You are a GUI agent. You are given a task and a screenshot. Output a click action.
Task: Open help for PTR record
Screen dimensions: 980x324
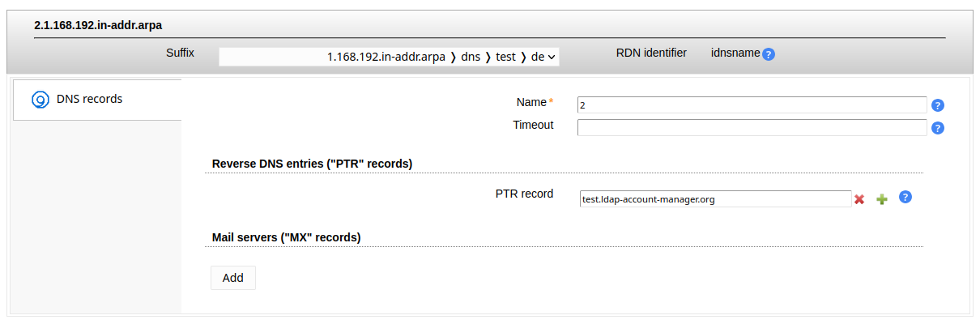(x=906, y=197)
